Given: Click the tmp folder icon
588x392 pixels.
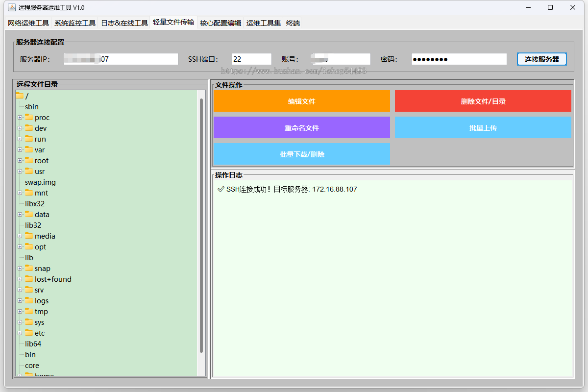Looking at the screenshot, I should [29, 311].
